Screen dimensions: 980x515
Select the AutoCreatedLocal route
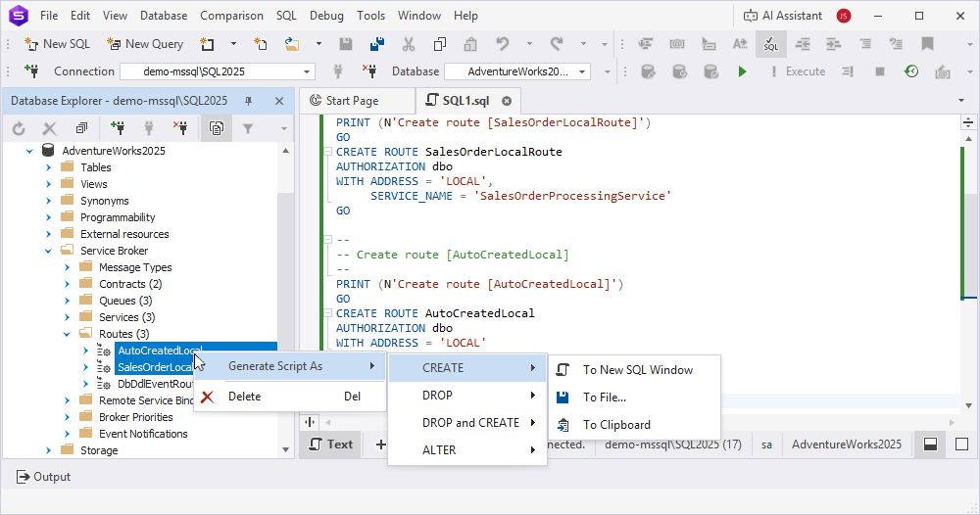[x=160, y=351]
